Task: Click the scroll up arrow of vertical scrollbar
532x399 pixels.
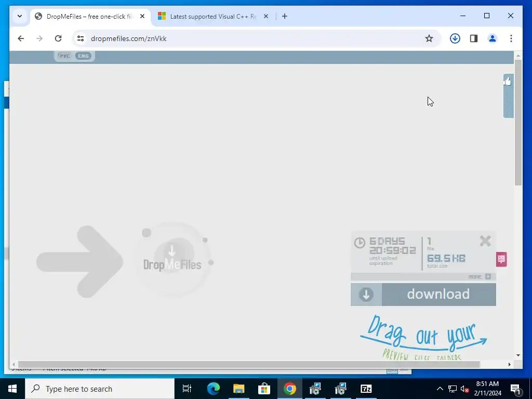Action: (x=518, y=55)
